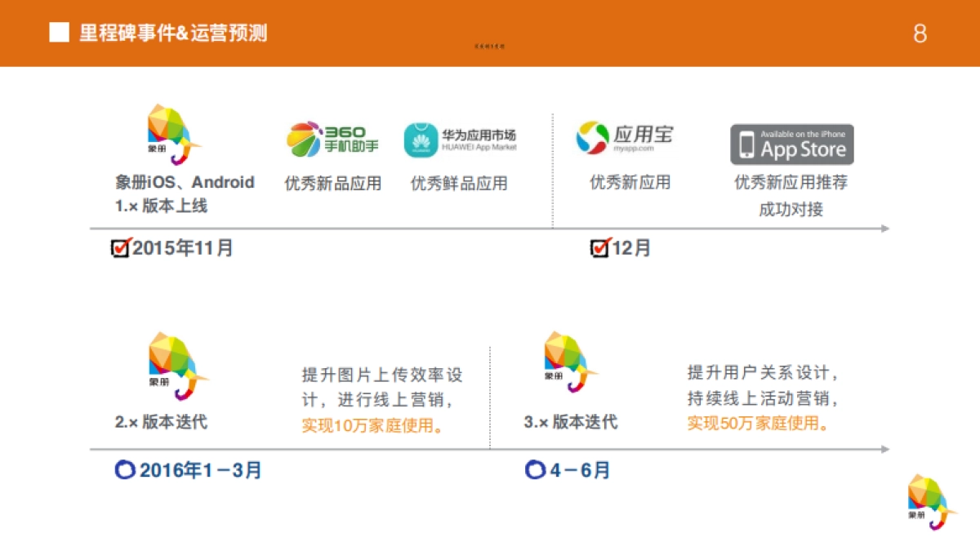
Task: Click the white square icon in header bar
Action: [58, 33]
